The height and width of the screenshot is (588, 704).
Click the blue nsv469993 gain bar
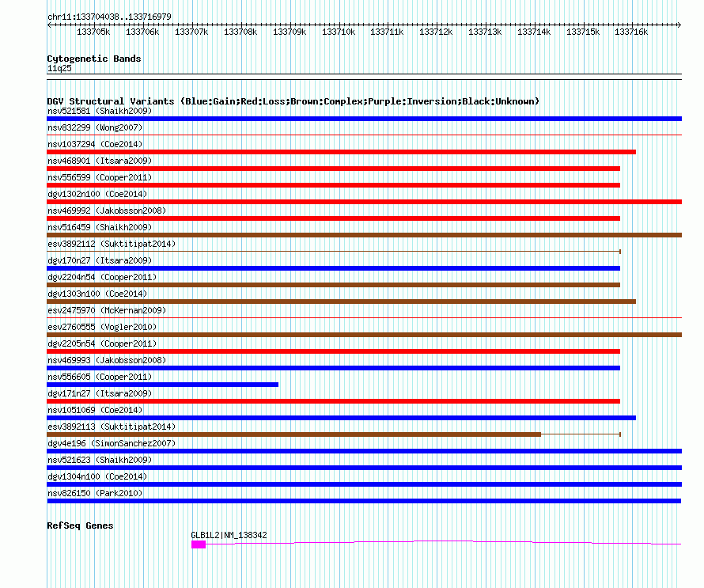click(334, 368)
